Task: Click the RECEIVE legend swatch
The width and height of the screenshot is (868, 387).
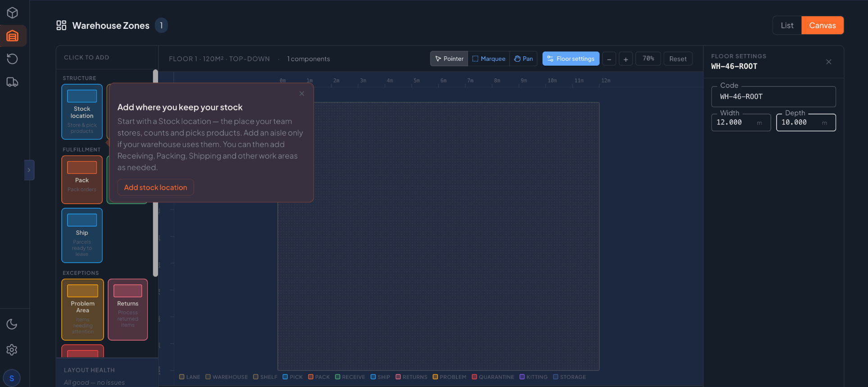Action: coord(337,377)
